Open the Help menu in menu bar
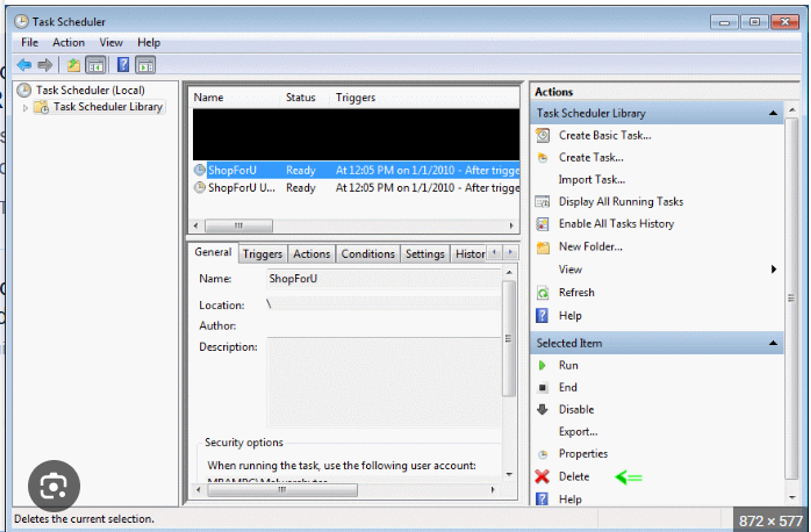The image size is (811, 532). [148, 43]
